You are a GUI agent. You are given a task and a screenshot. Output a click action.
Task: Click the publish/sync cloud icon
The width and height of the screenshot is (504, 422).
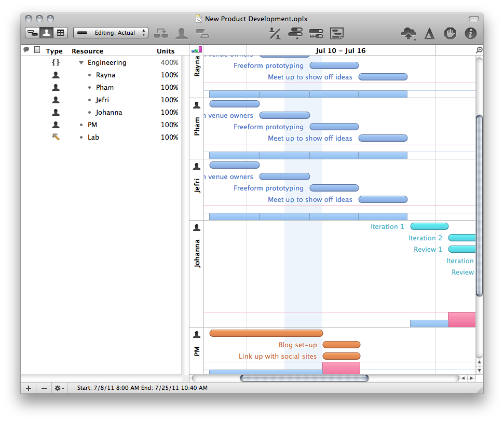408,34
